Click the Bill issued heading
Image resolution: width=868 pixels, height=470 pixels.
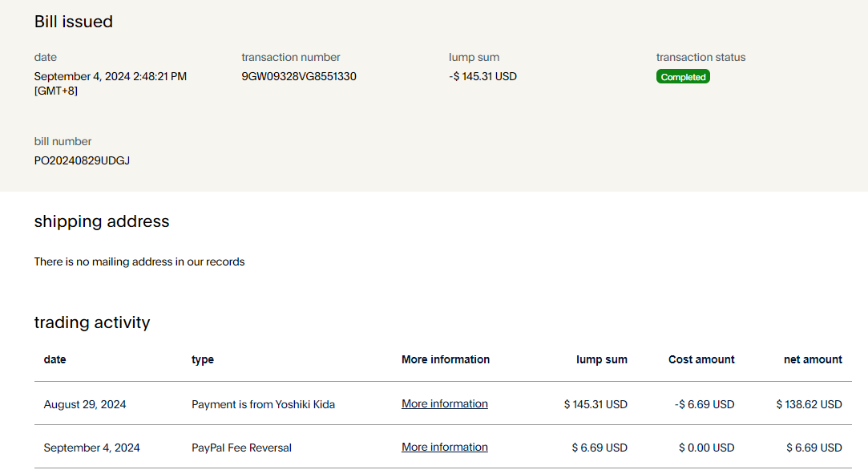[73, 22]
